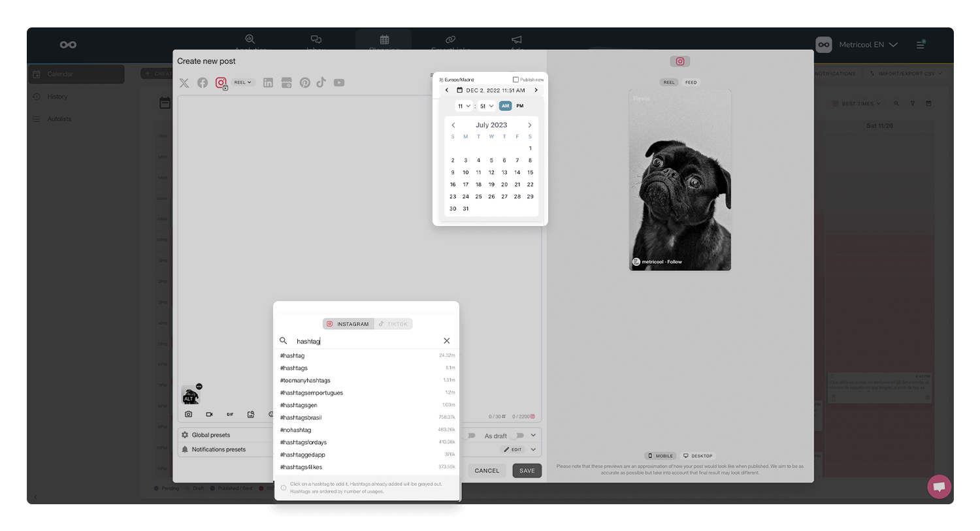Select the YouTube network icon
This screenshot has height=531, width=980.
pyautogui.click(x=339, y=83)
